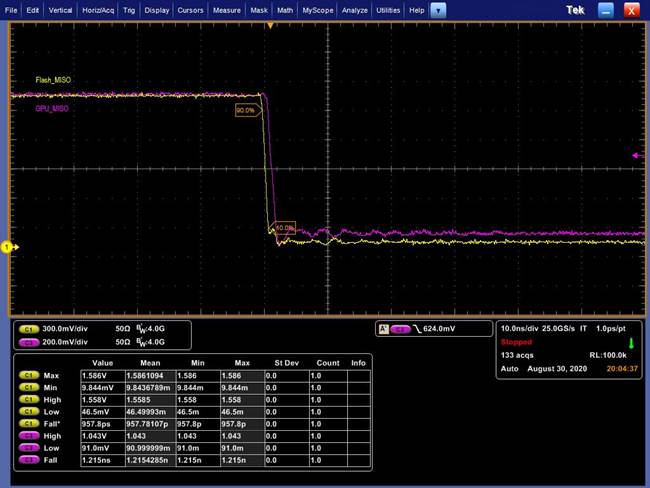Open the menu bar dropdown arrow after Help

click(439, 9)
